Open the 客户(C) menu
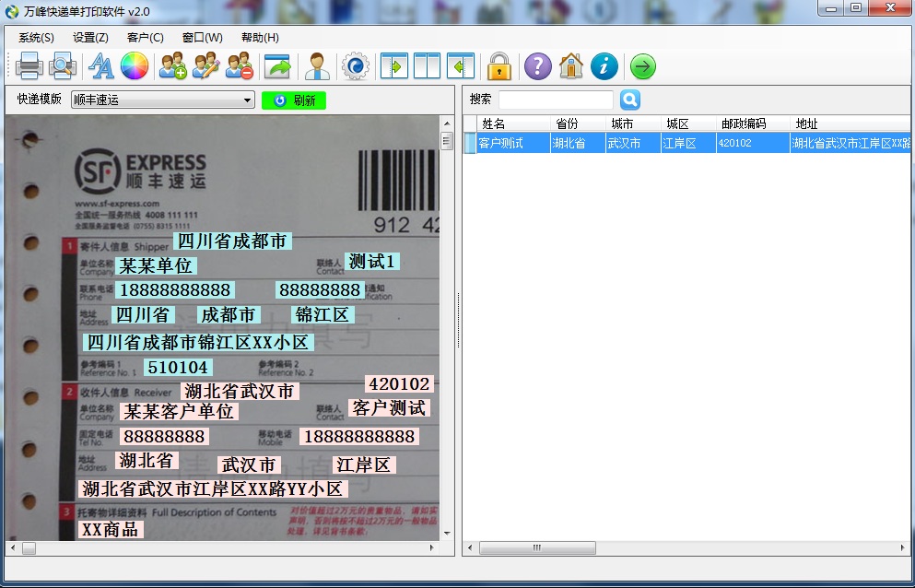The height and width of the screenshot is (588, 915). 145,38
